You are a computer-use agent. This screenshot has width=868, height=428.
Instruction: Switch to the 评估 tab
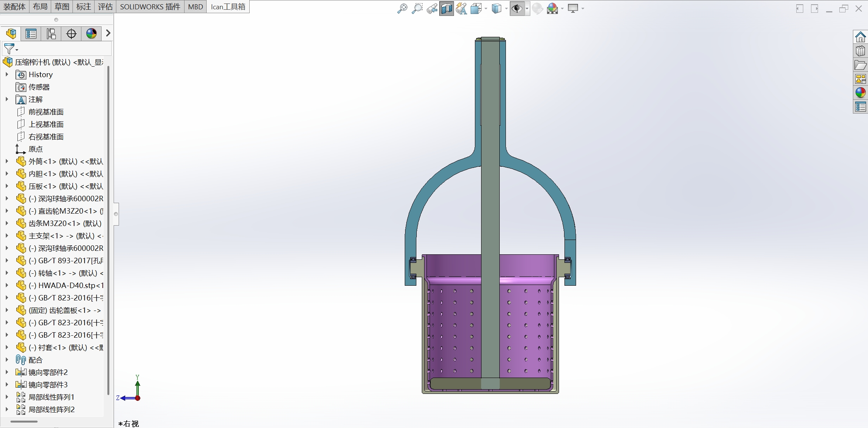pos(105,7)
